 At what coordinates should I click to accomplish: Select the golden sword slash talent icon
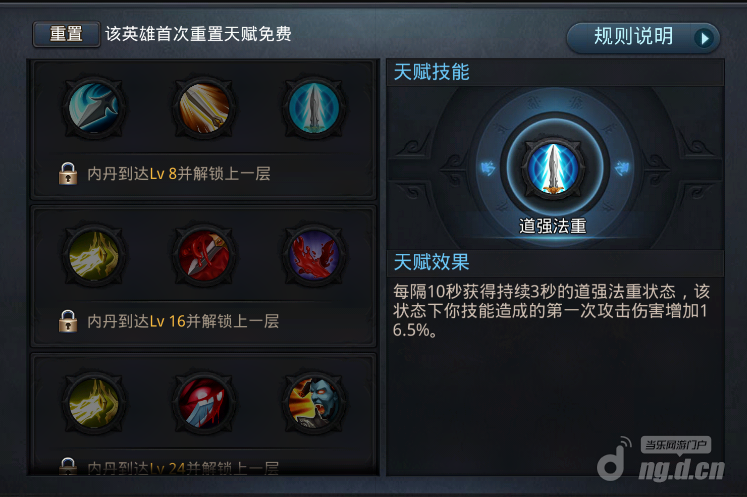coord(204,108)
